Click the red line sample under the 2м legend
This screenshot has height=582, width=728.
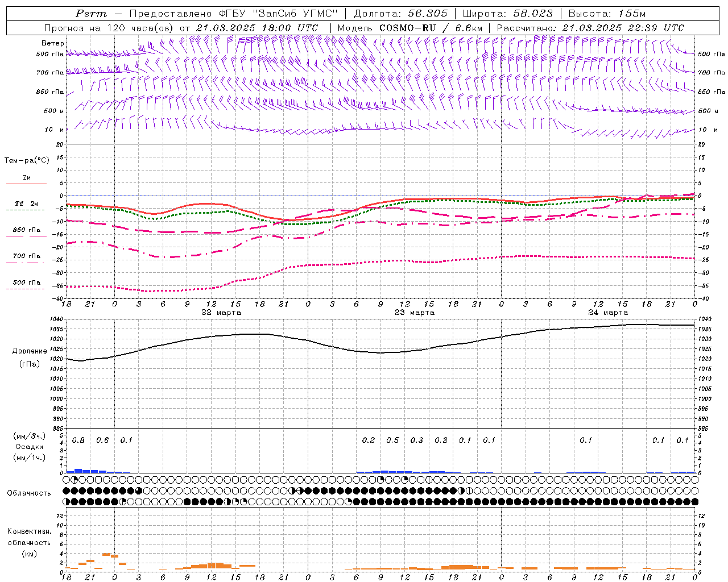[26, 184]
